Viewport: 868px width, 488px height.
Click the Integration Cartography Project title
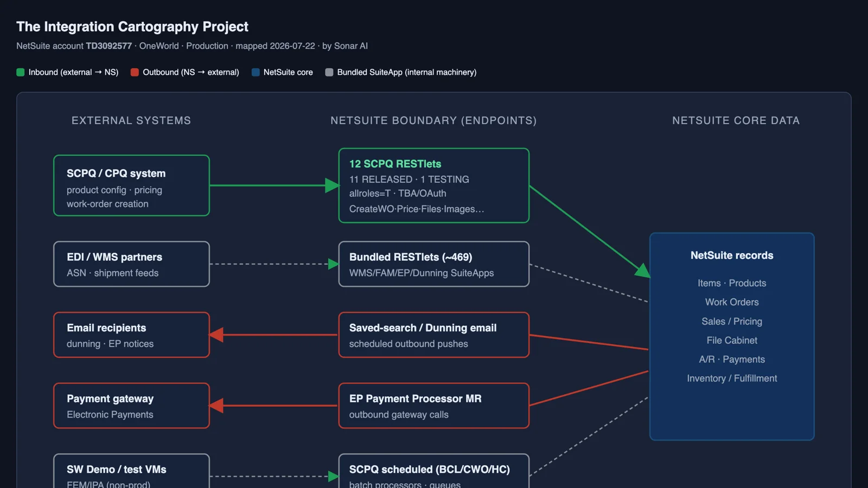(x=132, y=27)
